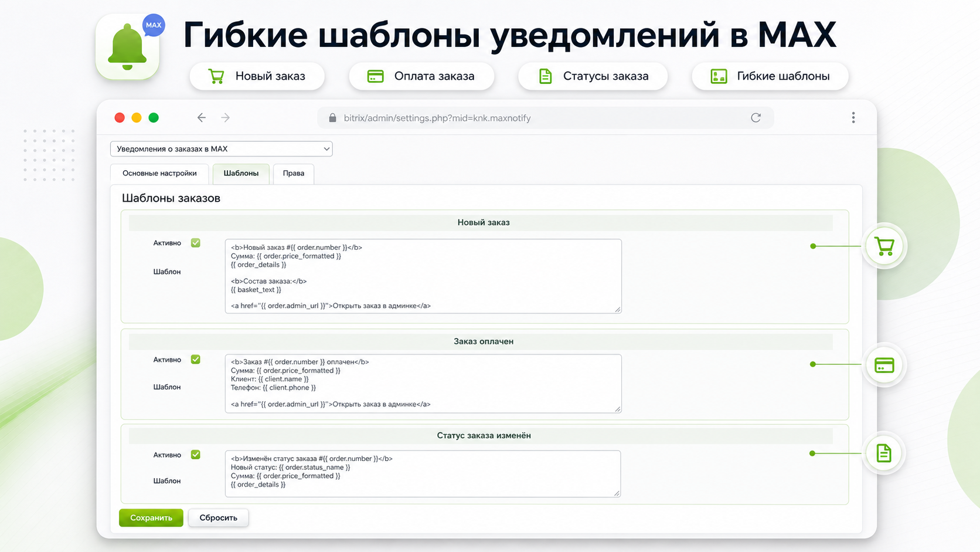Screen dimensions: 980x552
Task: Open the Права tab
Action: pos(294,174)
